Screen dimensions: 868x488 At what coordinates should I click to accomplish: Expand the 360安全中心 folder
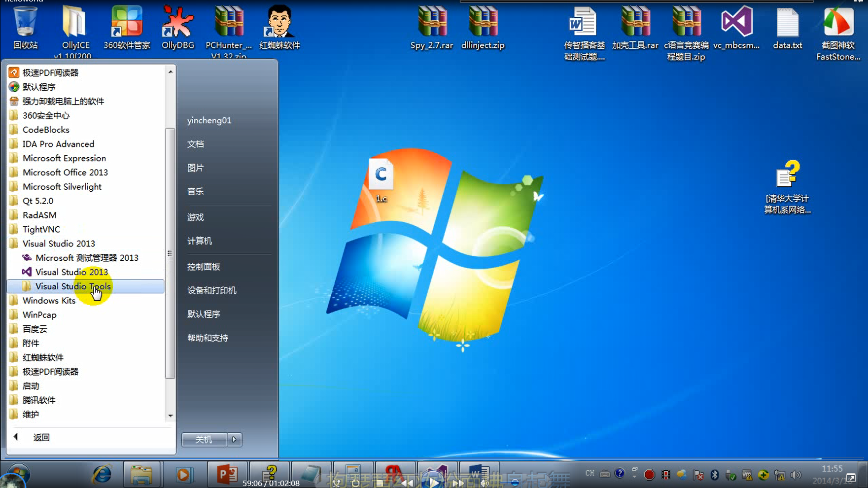coord(86,115)
